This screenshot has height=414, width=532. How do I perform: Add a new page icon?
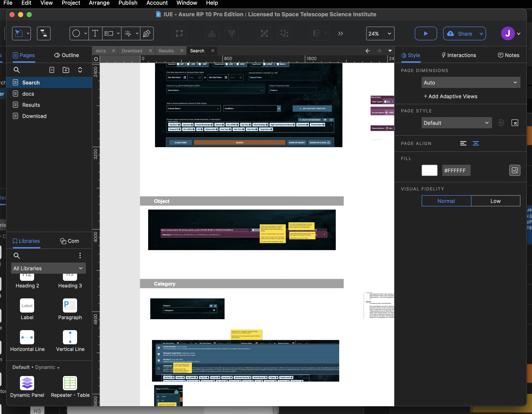[x=52, y=70]
